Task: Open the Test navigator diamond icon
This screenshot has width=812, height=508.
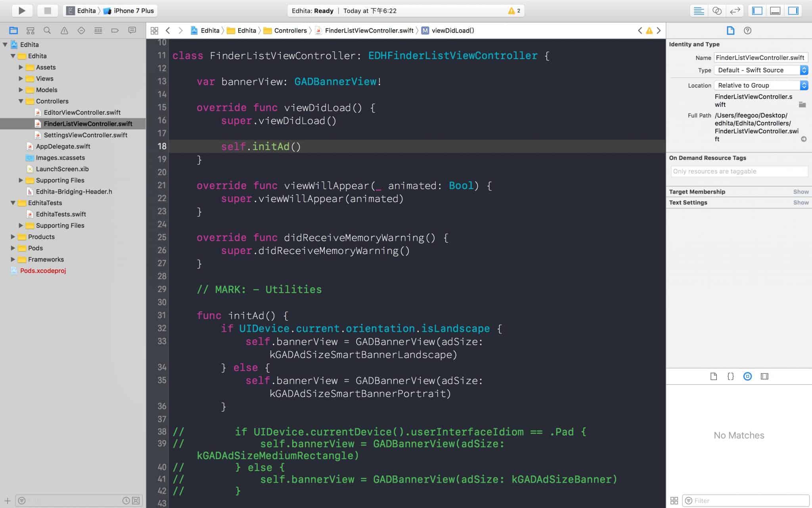Action: point(81,31)
